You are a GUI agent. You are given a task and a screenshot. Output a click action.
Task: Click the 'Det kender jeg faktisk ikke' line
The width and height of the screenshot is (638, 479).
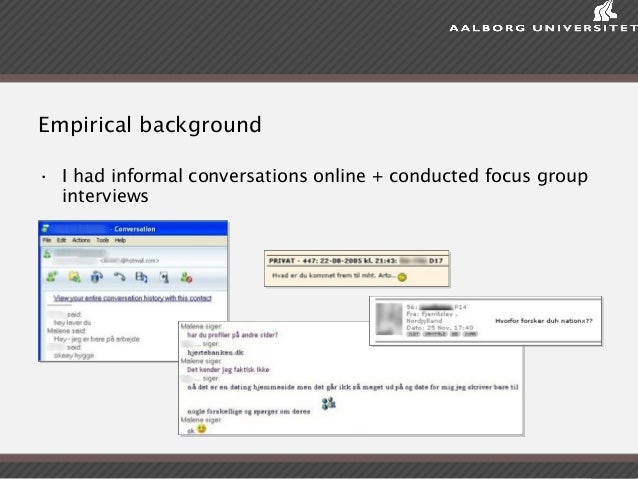228,370
